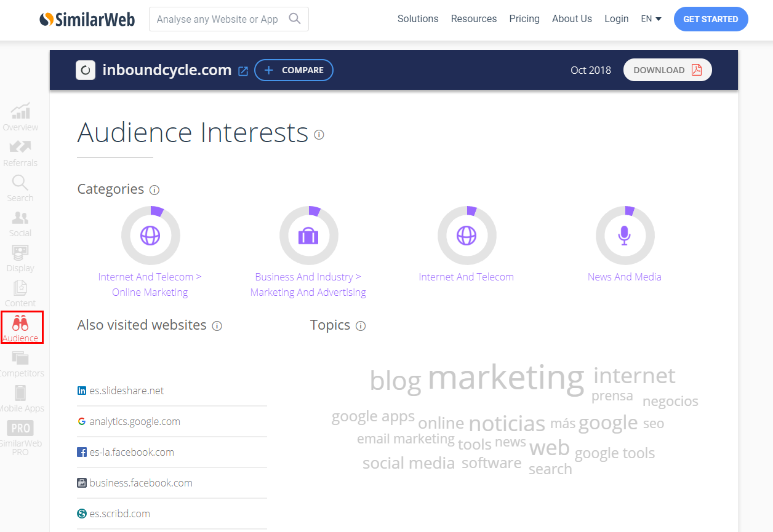This screenshot has height=532, width=773.
Task: Open the analytics.google.com link
Action: (135, 421)
